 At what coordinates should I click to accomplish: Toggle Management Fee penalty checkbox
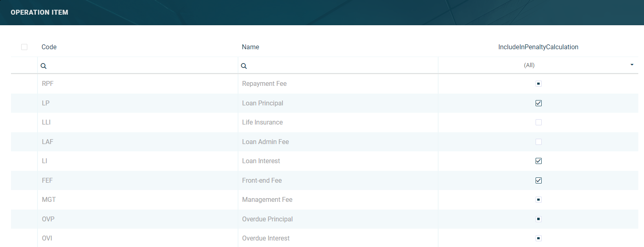coord(538,200)
